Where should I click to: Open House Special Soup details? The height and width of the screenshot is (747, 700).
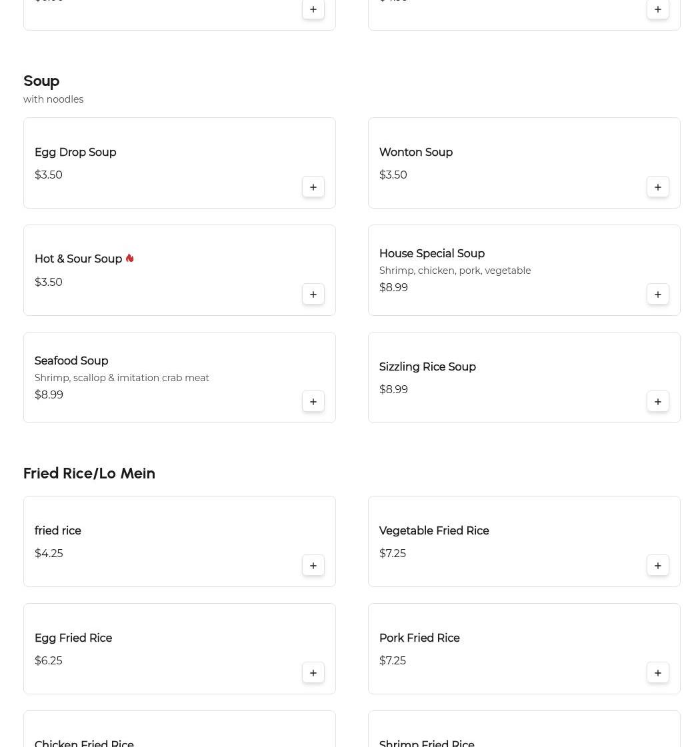tap(432, 254)
